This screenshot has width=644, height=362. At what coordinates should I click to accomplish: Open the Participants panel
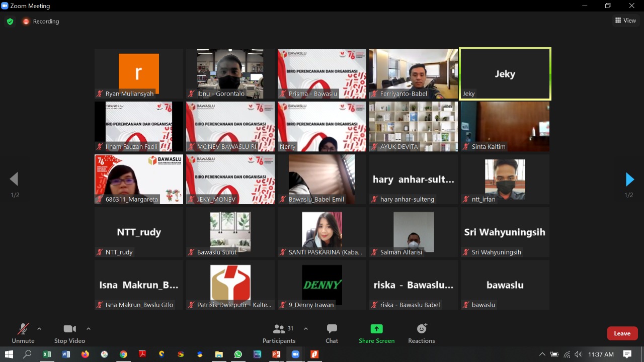pyautogui.click(x=279, y=333)
